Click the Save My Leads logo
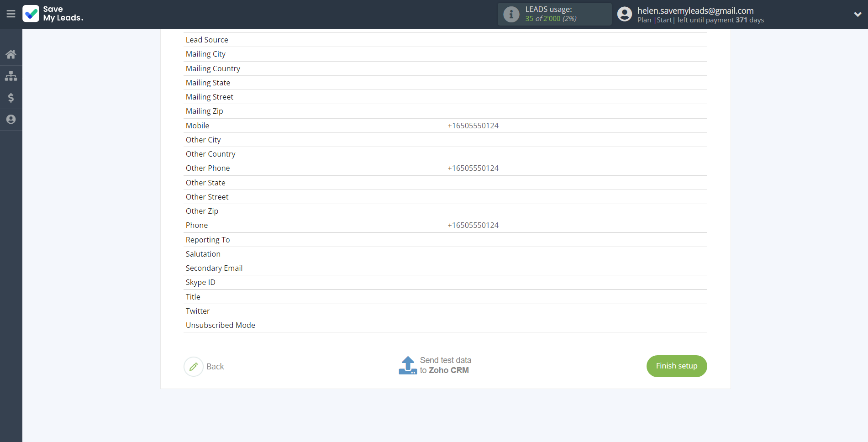Viewport: 868px width, 442px height. (53, 14)
